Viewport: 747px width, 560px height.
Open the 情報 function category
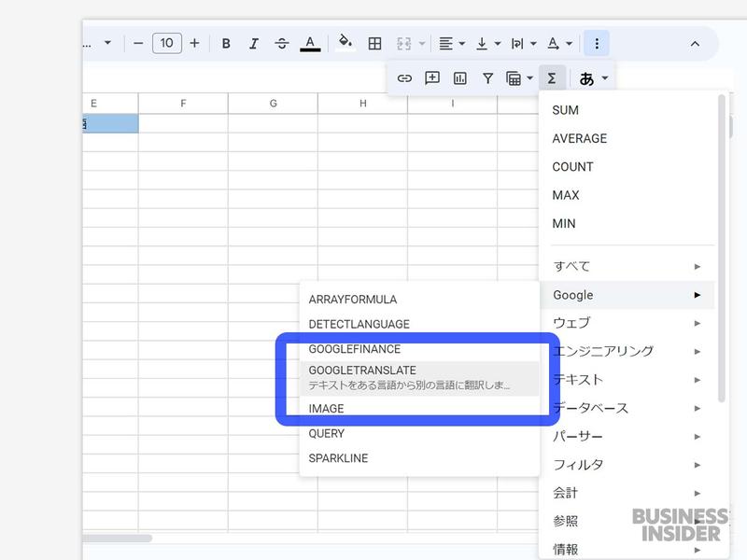click(x=627, y=549)
